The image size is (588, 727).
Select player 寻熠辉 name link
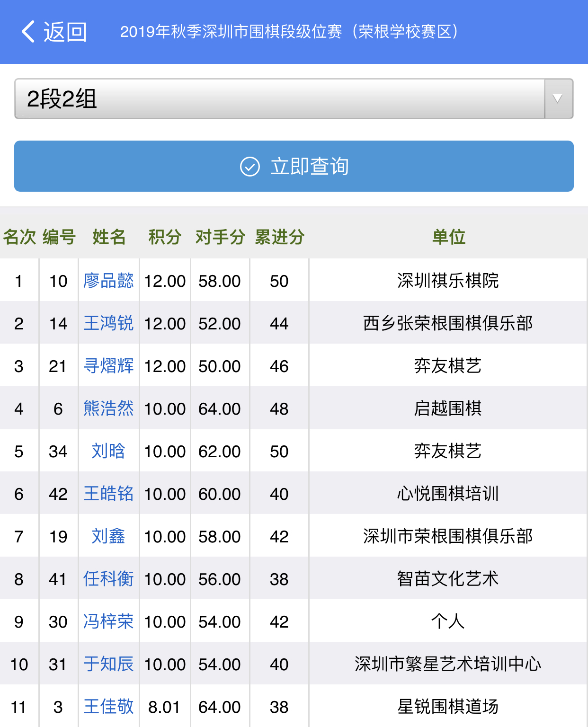point(108,366)
